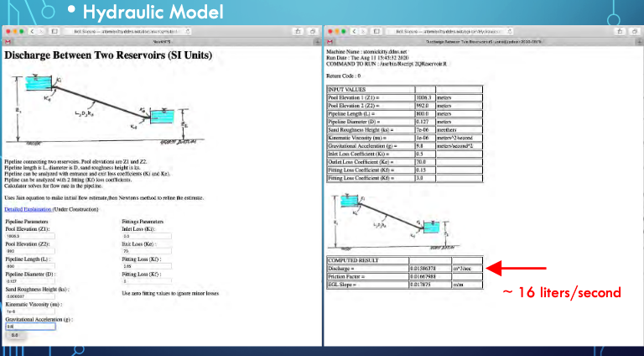Click the Machine Name line in results

(x=366, y=52)
